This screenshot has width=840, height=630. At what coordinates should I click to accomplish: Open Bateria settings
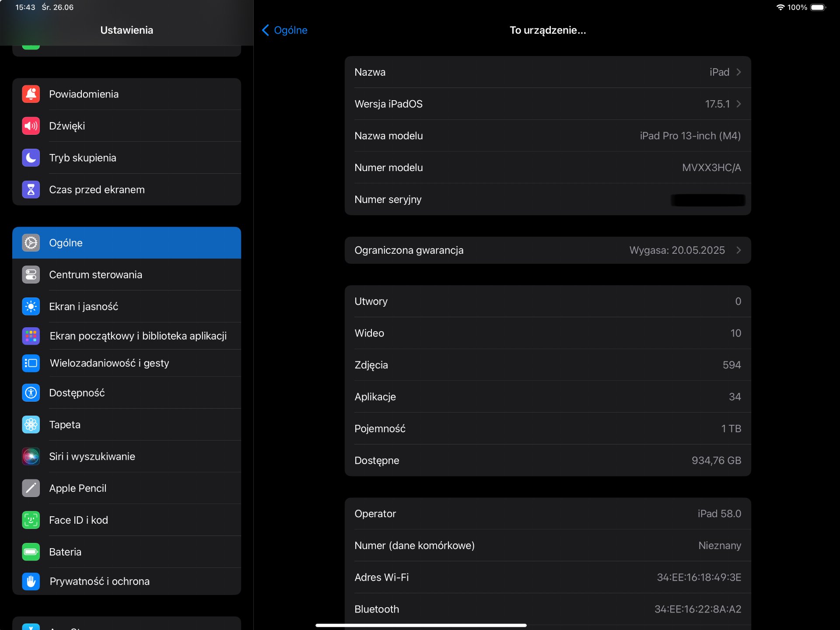tap(127, 552)
